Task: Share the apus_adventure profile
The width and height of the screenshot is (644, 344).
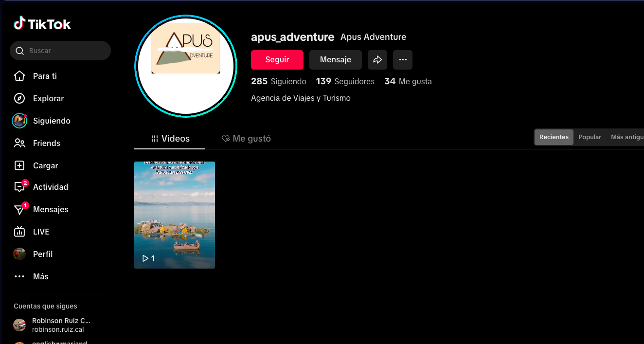Action: 377,60
